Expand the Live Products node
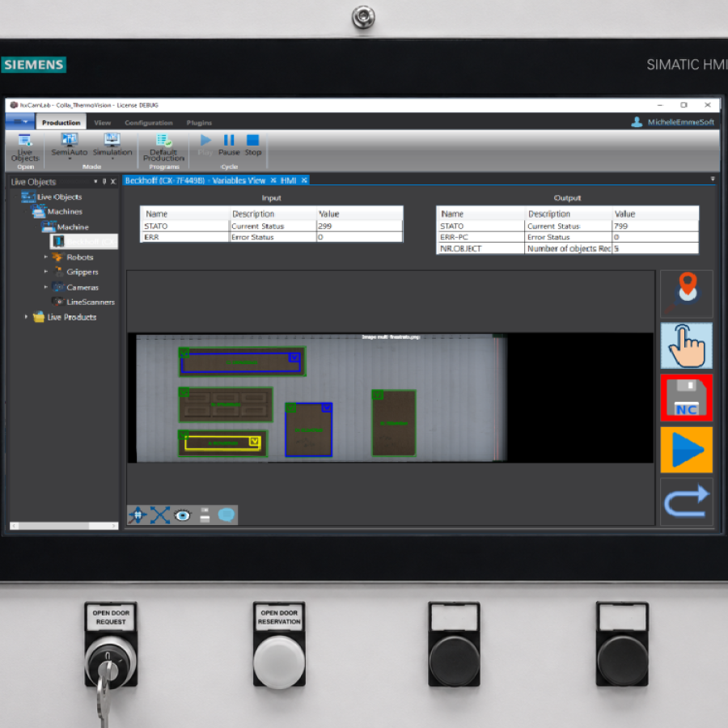Image resolution: width=728 pixels, height=728 pixels. pos(26,316)
